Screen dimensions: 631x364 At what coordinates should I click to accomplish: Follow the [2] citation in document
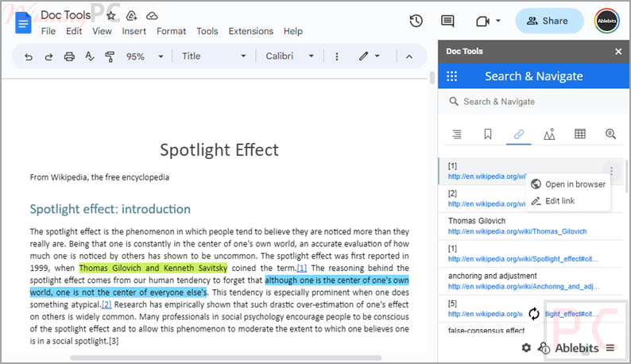tap(106, 304)
